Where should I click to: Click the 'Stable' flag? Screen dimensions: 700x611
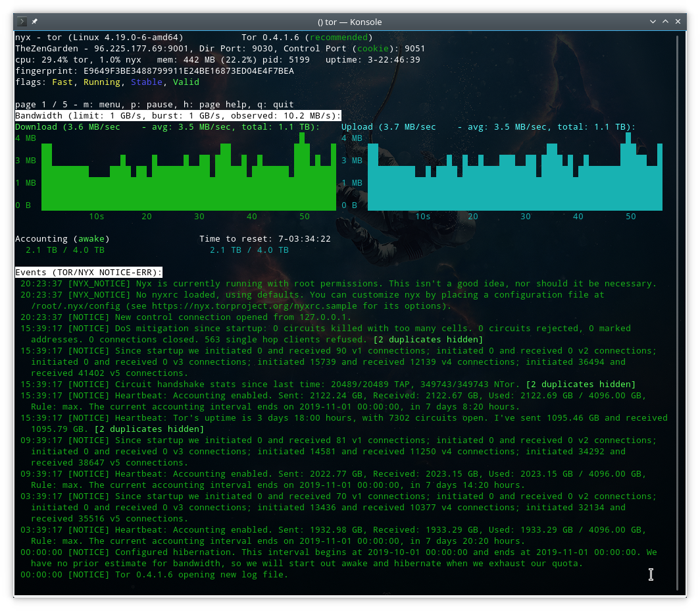147,82
